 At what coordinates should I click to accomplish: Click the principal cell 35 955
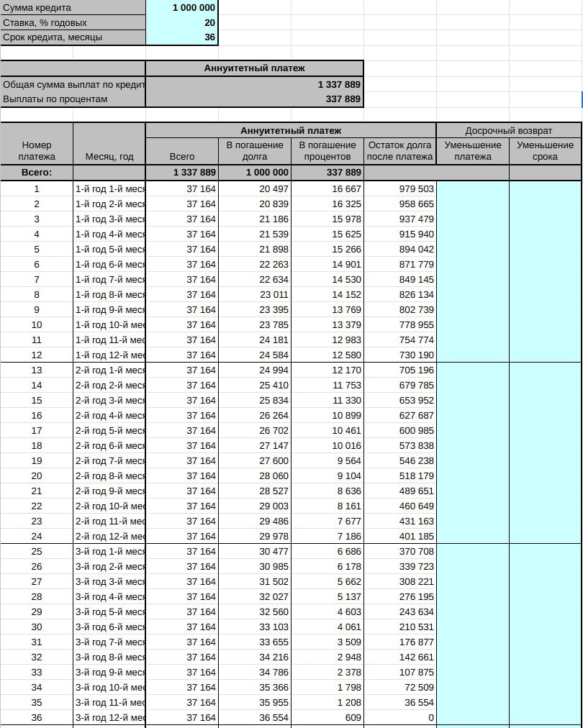pyautogui.click(x=255, y=702)
